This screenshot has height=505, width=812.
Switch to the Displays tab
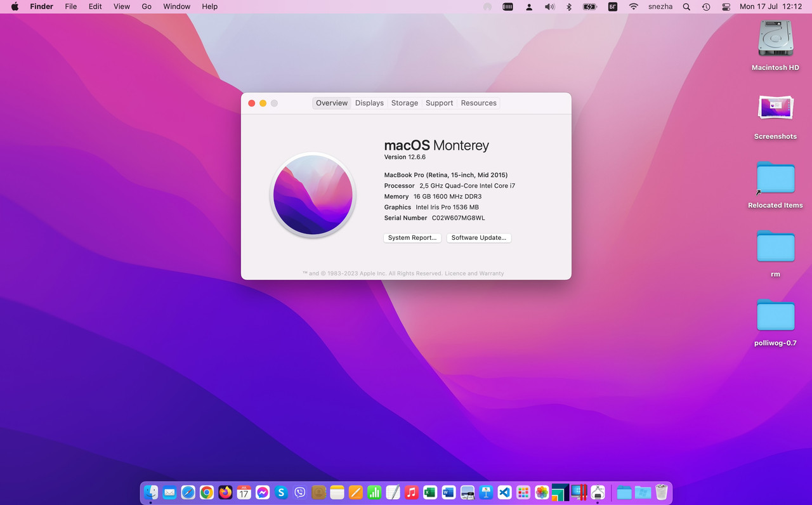369,103
